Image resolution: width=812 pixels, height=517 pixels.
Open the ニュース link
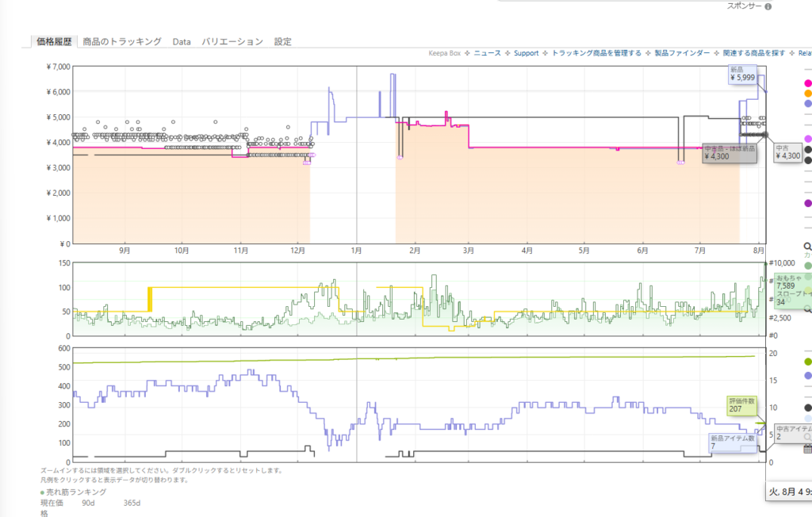(488, 53)
